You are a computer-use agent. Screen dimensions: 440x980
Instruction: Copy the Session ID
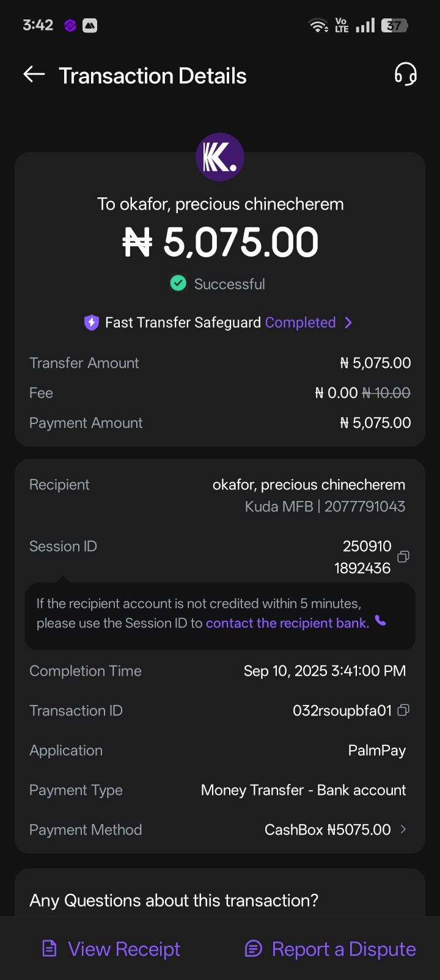(403, 557)
